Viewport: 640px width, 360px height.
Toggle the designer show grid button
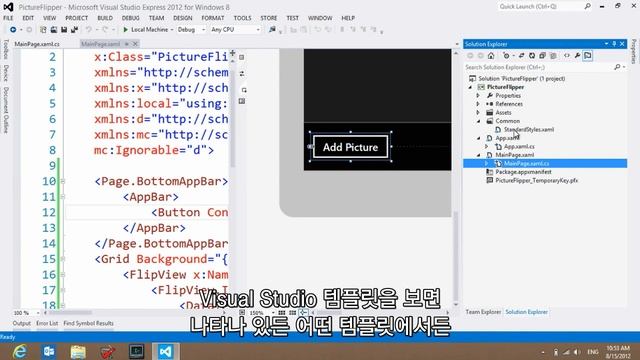pos(282,313)
